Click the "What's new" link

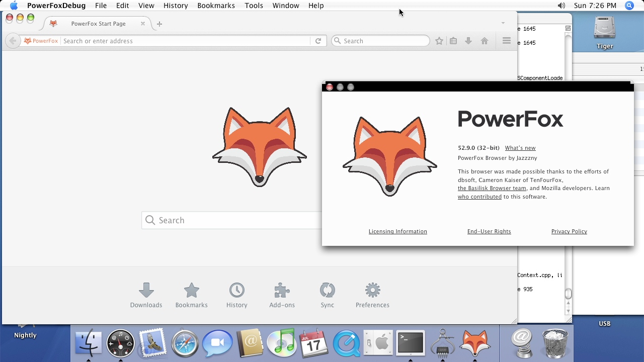tap(520, 148)
